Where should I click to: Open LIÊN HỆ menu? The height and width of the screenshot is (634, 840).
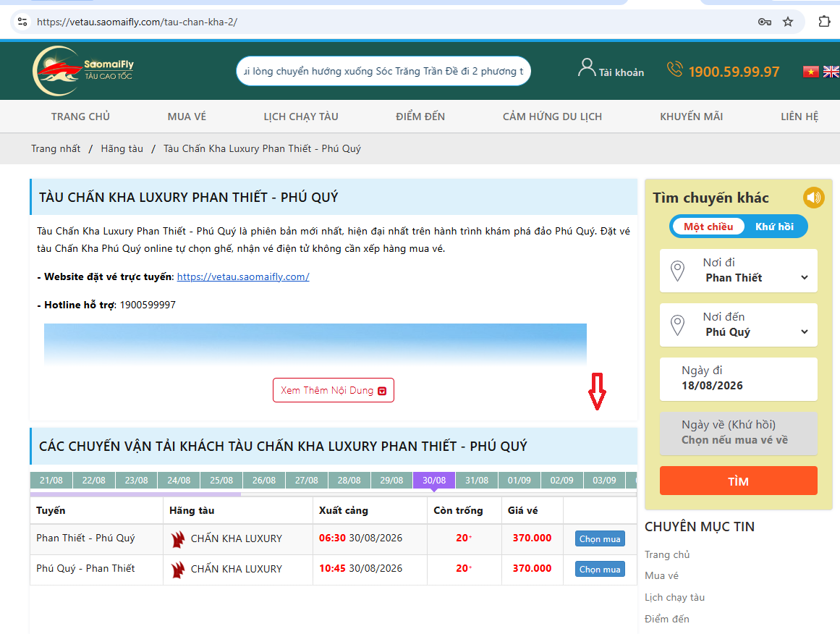[799, 117]
